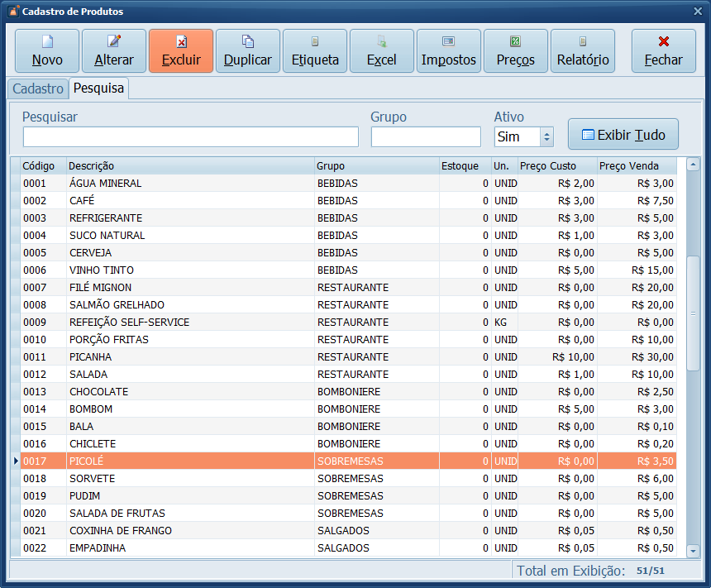
Task: Open the Etiqueta label tool
Action: [315, 51]
